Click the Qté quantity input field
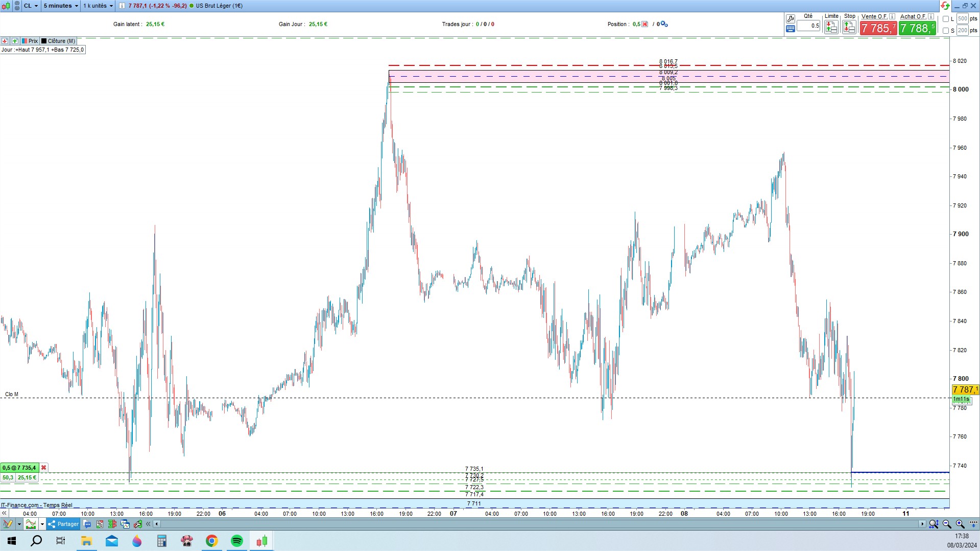The image size is (980, 551). (x=808, y=26)
